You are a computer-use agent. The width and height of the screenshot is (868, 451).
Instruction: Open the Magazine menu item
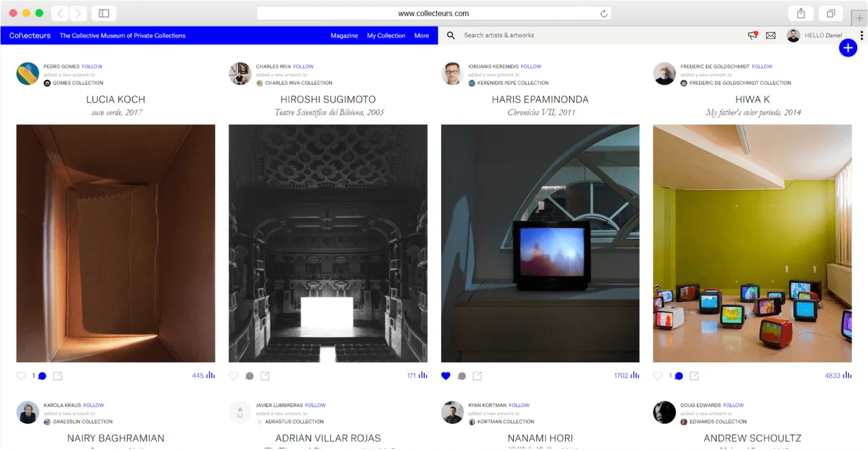click(x=344, y=36)
